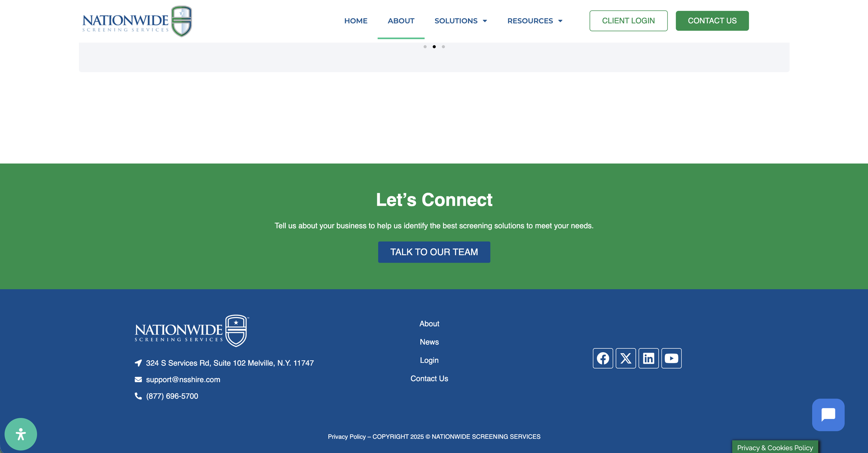Expand the Resources dropdown menu
The width and height of the screenshot is (868, 453).
534,21
